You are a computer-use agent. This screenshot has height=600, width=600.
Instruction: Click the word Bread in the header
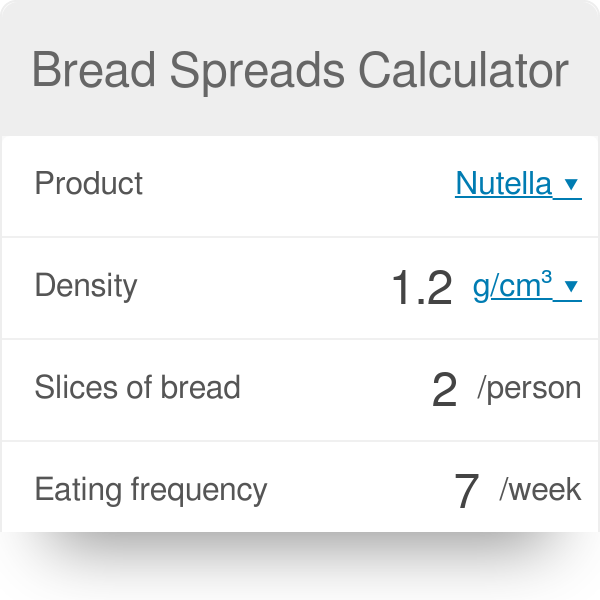coord(95,71)
